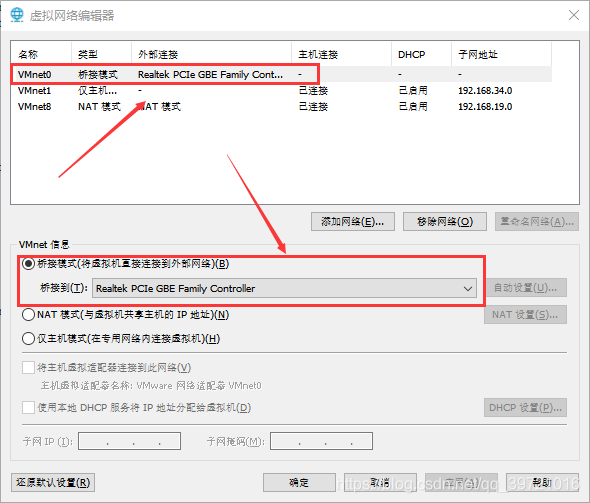Click 已连接 host cell in VMnet1 row
This screenshot has width=590, height=503.
[313, 91]
